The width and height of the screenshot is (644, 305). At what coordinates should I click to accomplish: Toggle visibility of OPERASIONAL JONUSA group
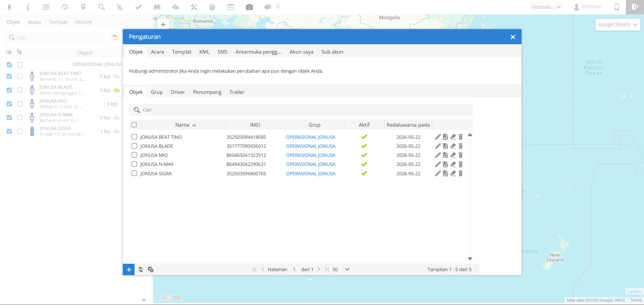click(9, 65)
